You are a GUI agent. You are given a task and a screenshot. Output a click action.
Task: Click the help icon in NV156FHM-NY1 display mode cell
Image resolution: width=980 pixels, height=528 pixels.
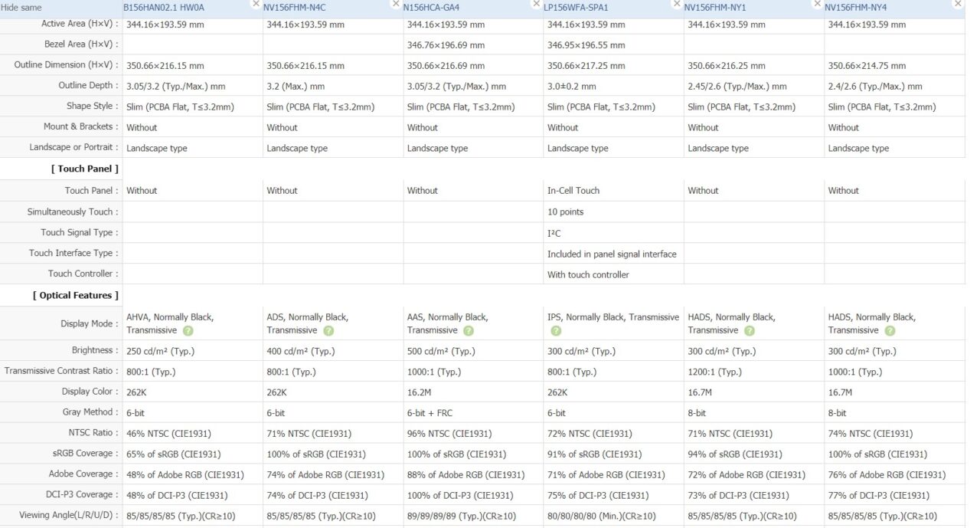[750, 331]
